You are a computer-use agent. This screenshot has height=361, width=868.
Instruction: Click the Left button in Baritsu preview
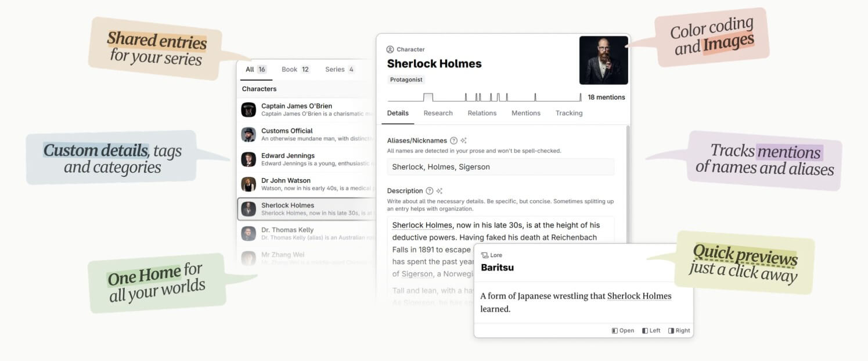[x=651, y=331]
